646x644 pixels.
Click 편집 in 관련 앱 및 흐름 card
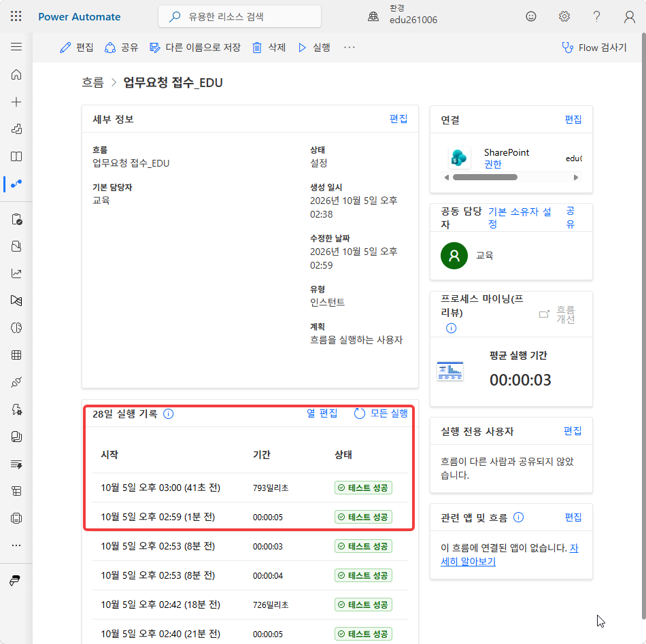(x=573, y=517)
